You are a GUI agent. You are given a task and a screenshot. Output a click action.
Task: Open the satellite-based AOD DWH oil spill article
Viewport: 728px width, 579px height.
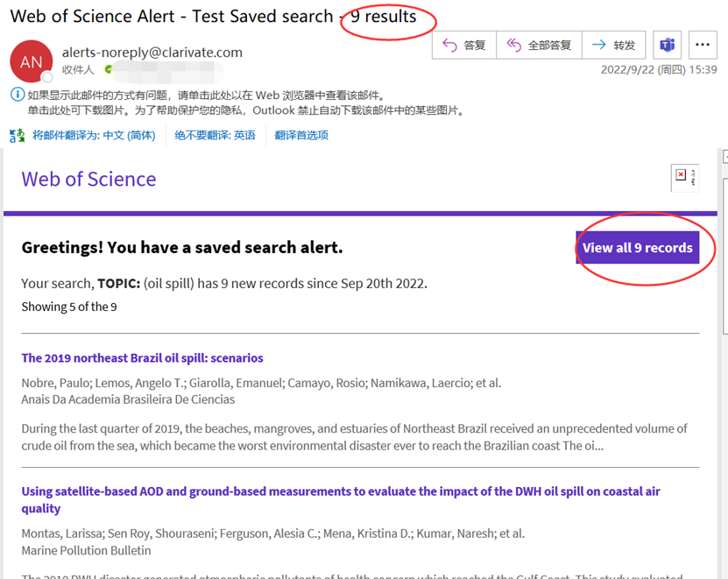(340, 499)
